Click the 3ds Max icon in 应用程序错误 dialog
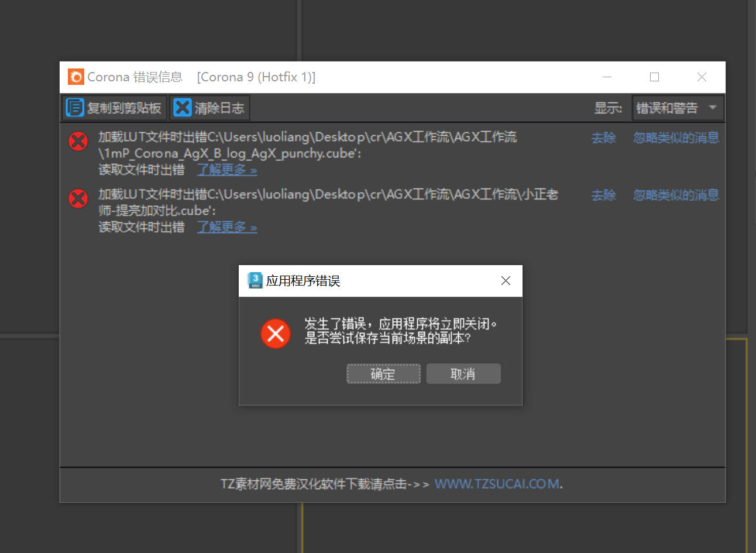Screen dimensions: 756x553 (x=255, y=280)
